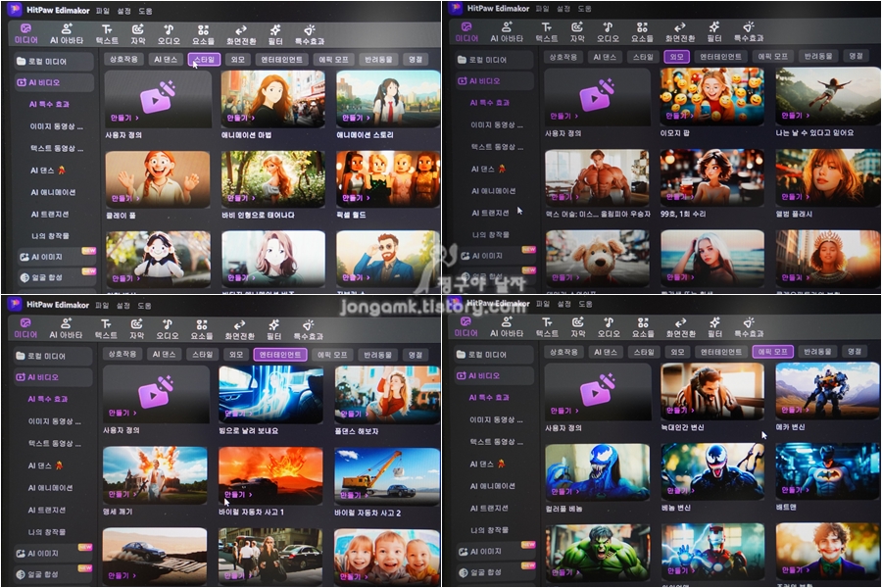Image resolution: width=882 pixels, height=588 pixels.
Task: Click 오디오 icon in the 에픽 모프 view
Action: click(x=608, y=327)
